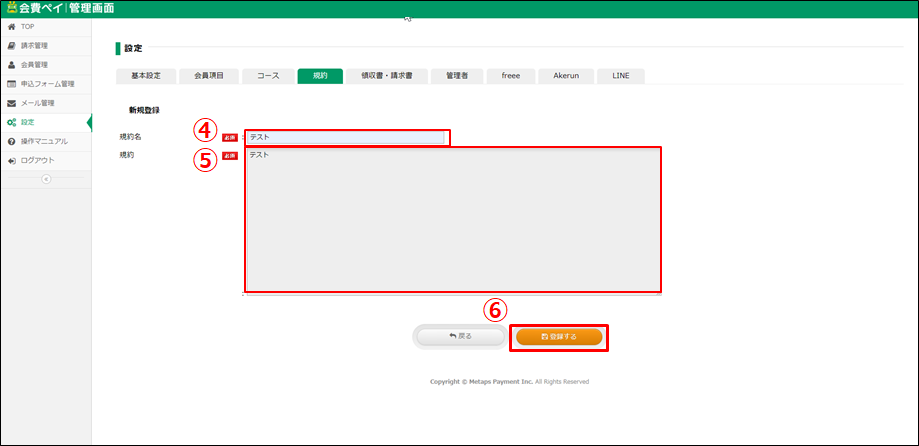Switch to the 会員項目 tab

pos(209,76)
